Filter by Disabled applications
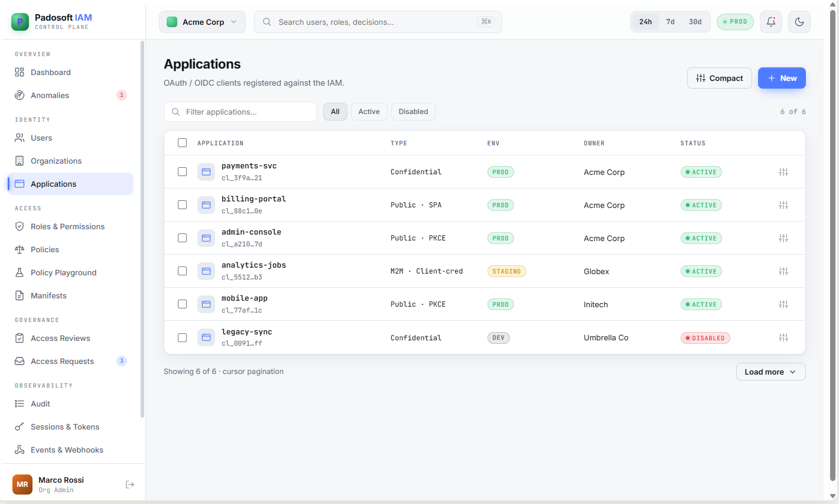The image size is (839, 504). (x=414, y=112)
